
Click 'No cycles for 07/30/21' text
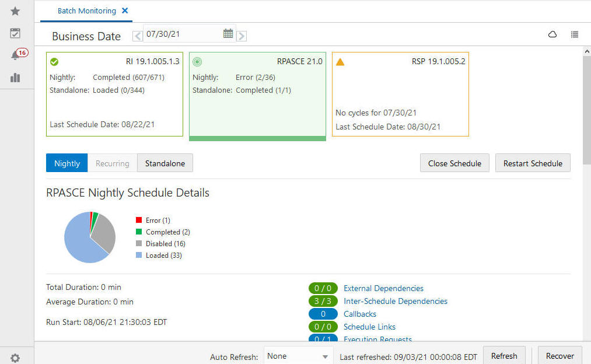[x=376, y=113]
